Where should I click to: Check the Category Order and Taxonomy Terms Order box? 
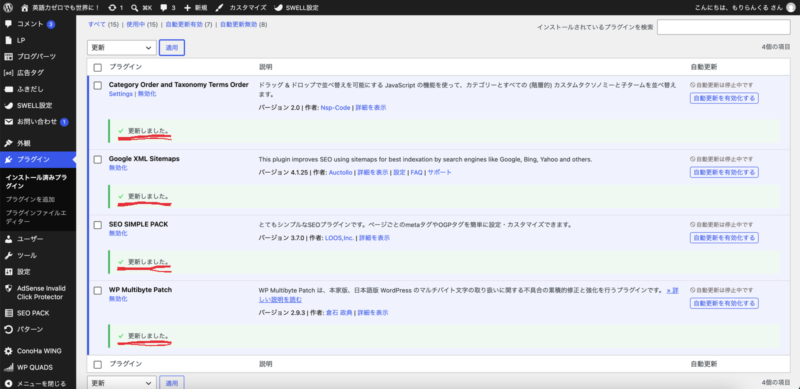tap(97, 85)
